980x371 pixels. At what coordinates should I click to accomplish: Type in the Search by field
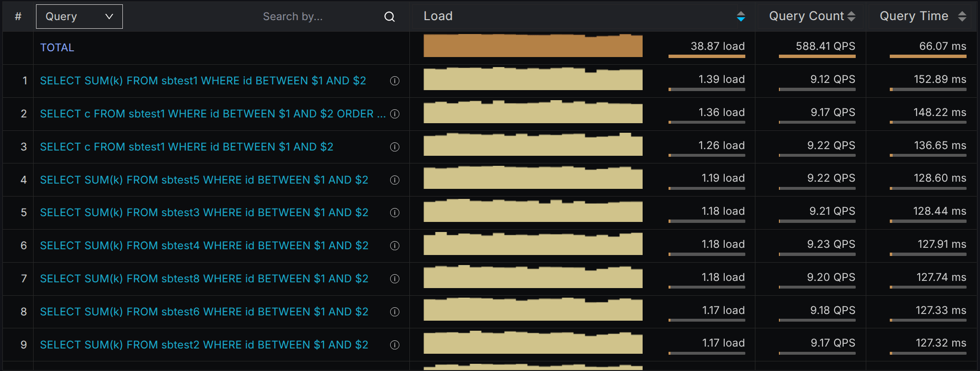click(307, 17)
